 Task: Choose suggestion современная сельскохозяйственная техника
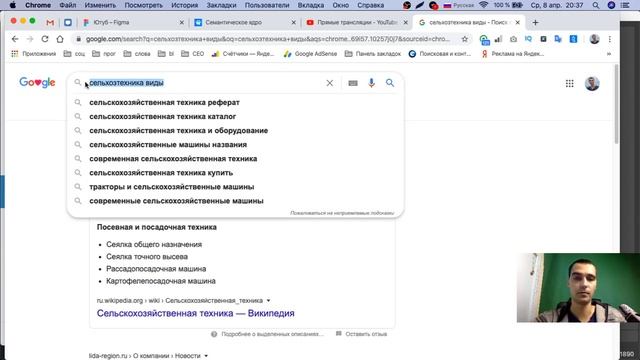[236, 159]
